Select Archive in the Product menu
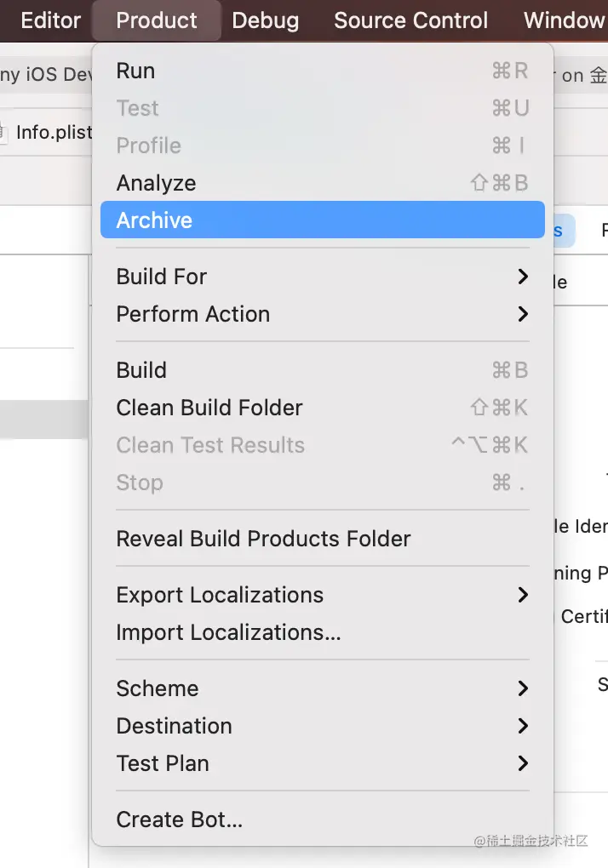The height and width of the screenshot is (868, 608). (x=322, y=220)
